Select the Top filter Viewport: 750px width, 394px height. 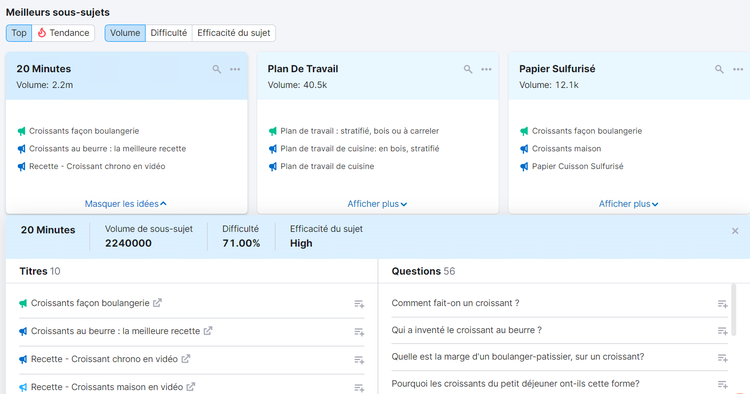[x=19, y=33]
